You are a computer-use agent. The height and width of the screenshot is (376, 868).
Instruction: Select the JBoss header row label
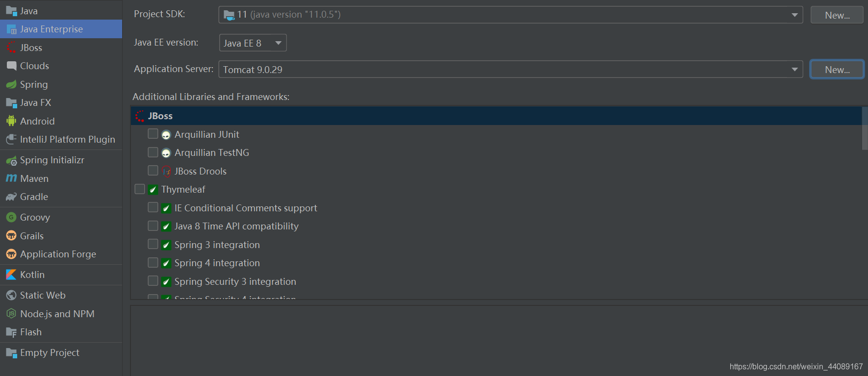click(160, 116)
